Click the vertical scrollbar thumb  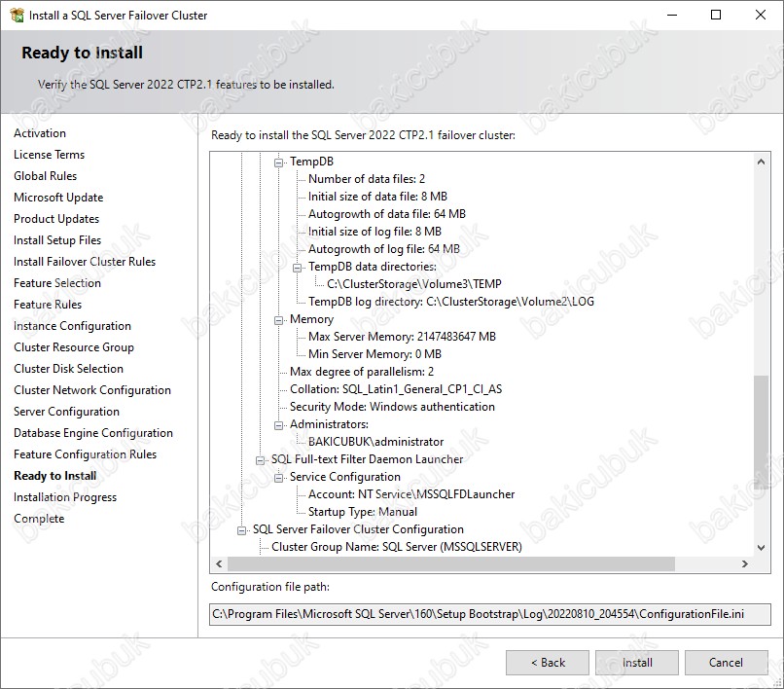point(761,432)
